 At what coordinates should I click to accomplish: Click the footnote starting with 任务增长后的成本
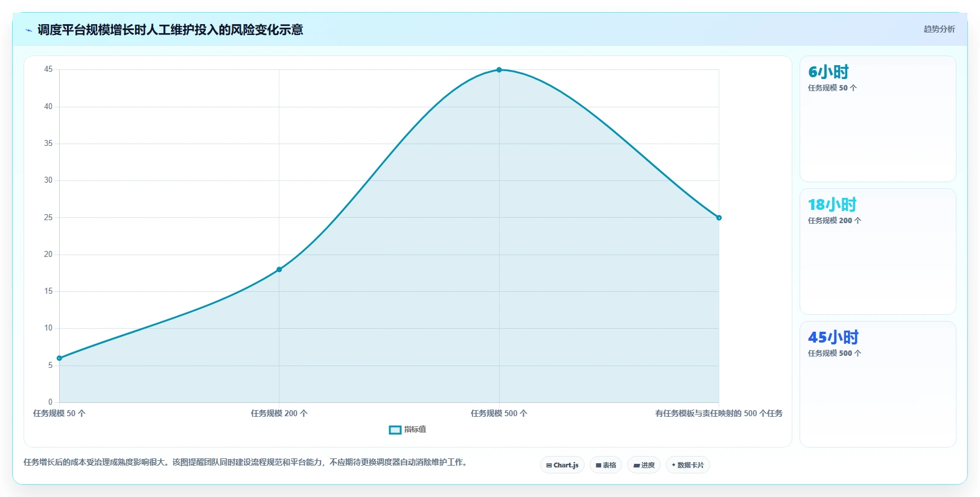pyautogui.click(x=246, y=463)
